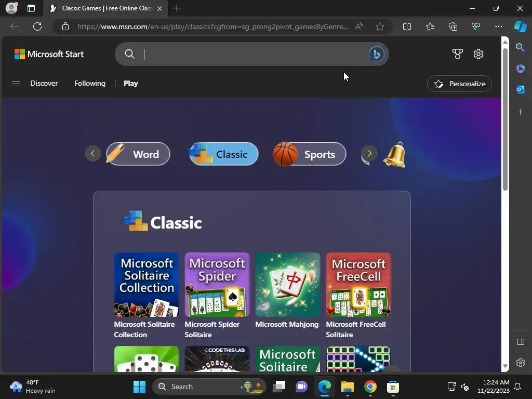
Task: Expand the hamburger navigation menu
Action: coord(16,84)
